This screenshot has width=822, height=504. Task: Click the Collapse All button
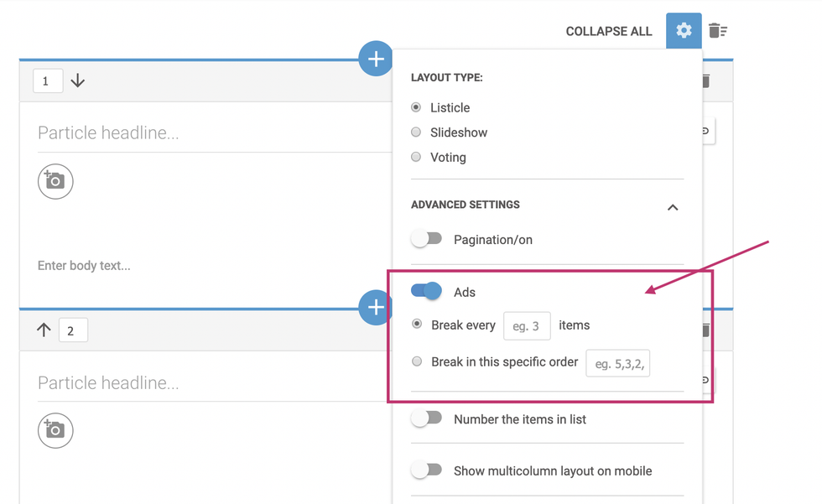608,31
